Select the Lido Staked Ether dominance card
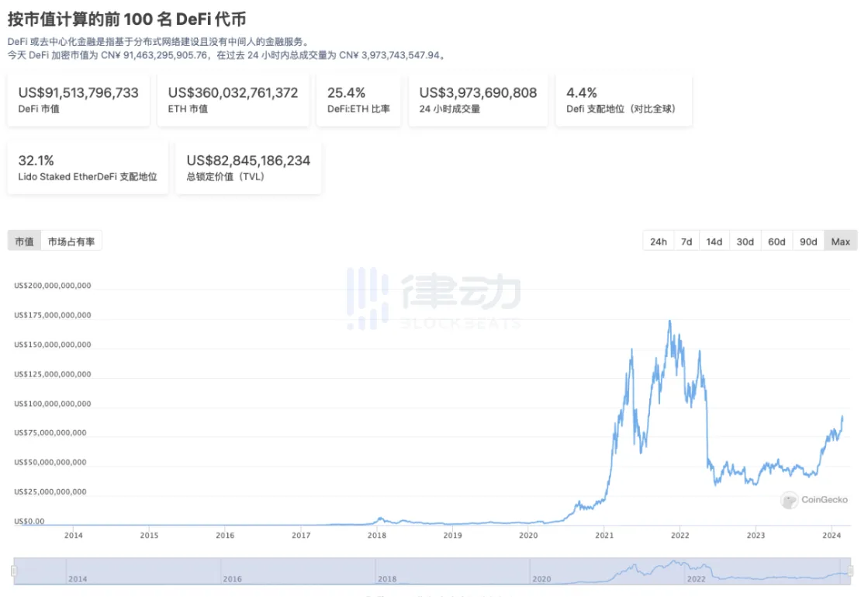Viewport: 868px width, 597px height. (88, 168)
